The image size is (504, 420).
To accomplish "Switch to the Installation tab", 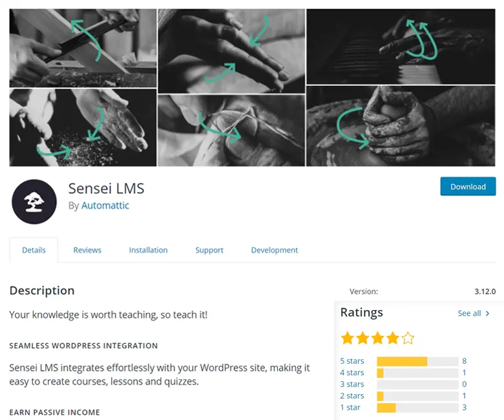I will click(148, 250).
